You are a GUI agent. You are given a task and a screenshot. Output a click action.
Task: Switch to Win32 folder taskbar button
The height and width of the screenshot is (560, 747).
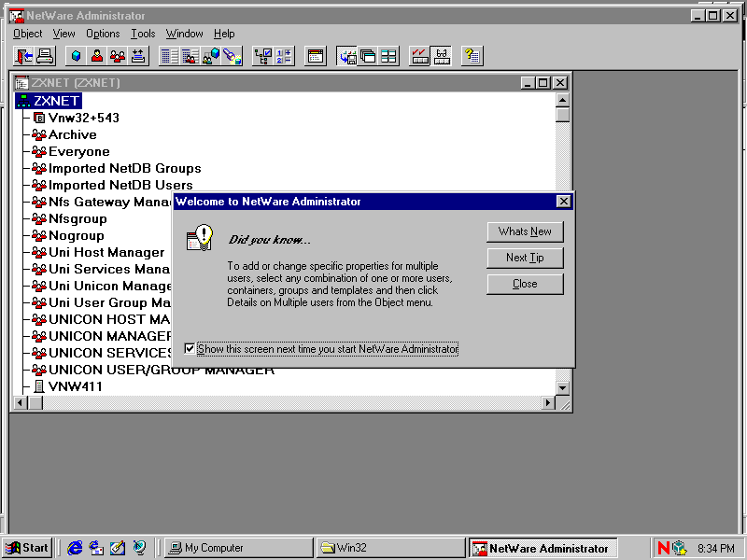point(390,548)
